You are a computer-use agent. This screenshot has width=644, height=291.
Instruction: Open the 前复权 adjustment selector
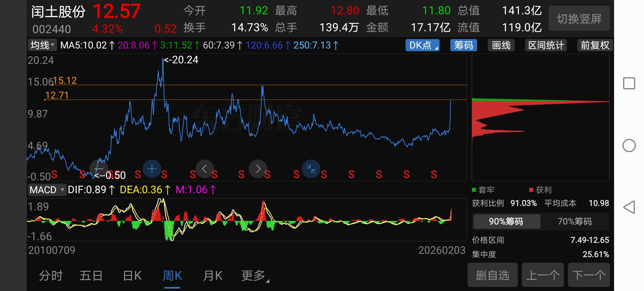[x=595, y=45]
